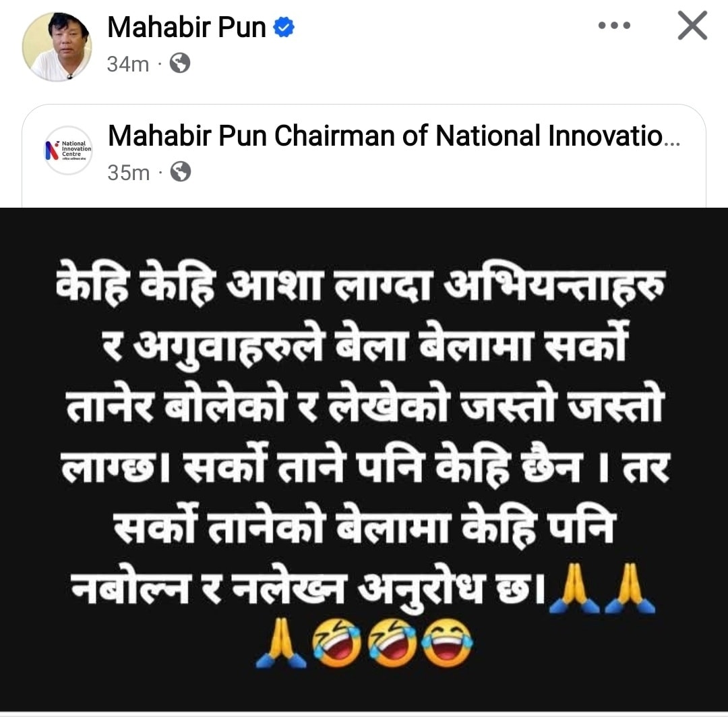Open the three-dot post options menu
The height and width of the screenshot is (717, 728).
[614, 26]
